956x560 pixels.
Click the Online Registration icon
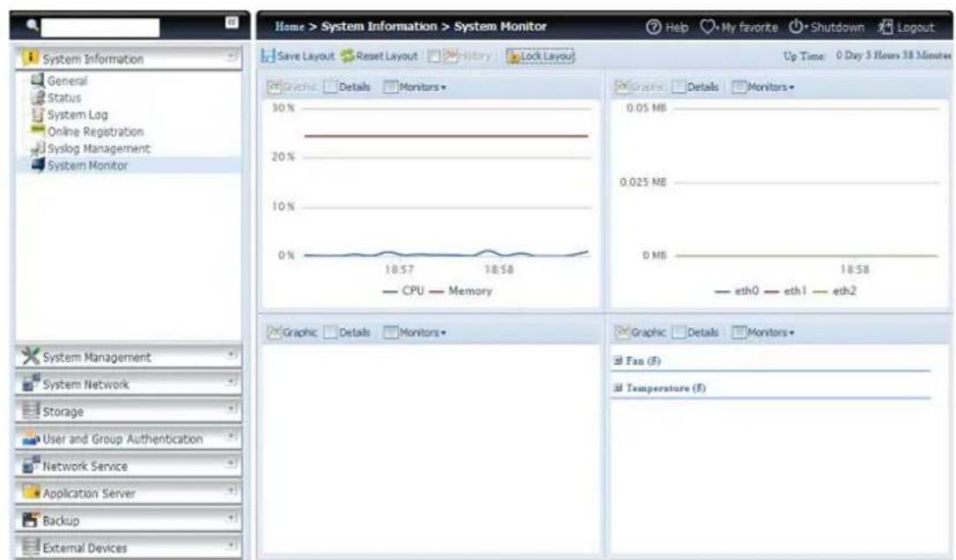(x=38, y=129)
